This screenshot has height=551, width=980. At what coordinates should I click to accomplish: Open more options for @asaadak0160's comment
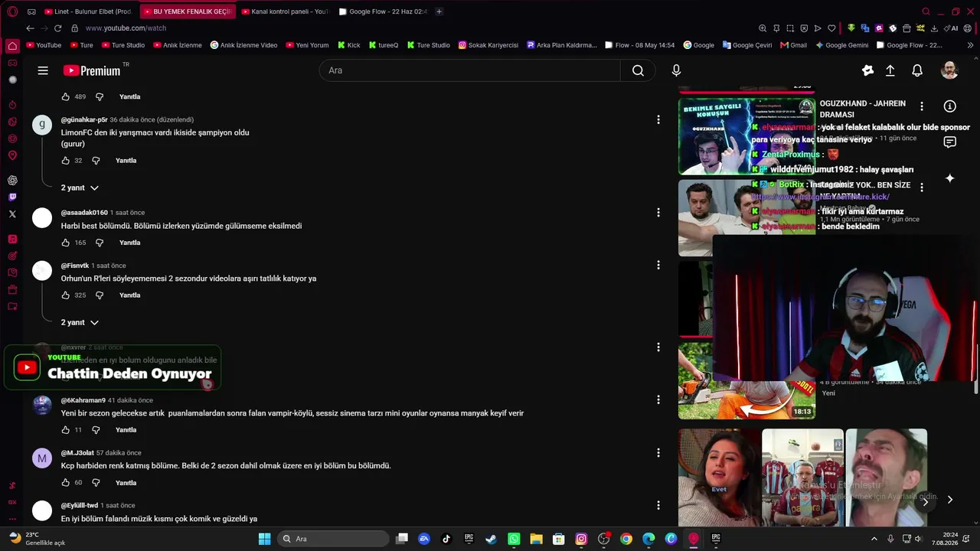pos(658,212)
